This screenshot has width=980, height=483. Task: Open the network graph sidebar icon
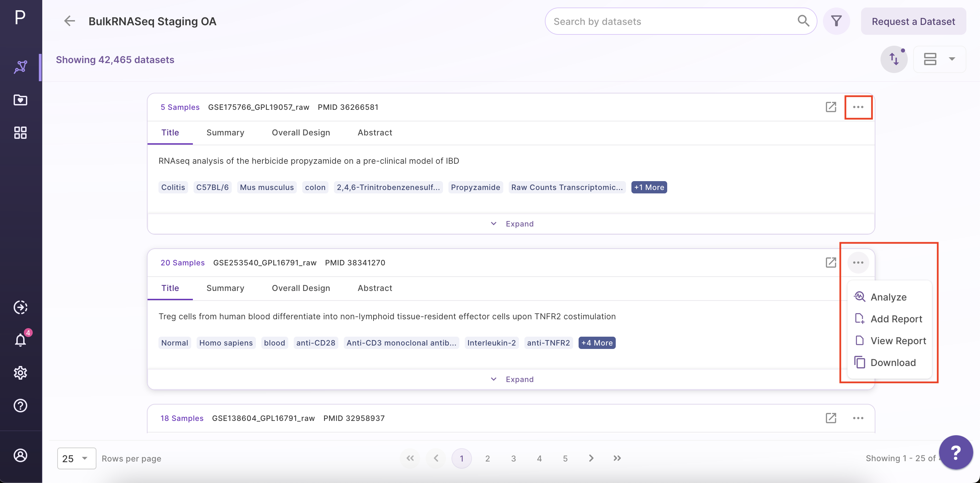click(x=20, y=67)
